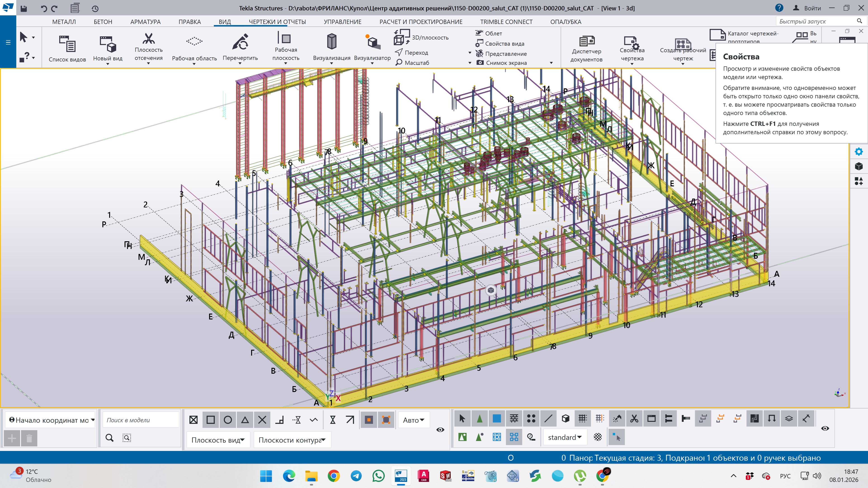
Task: Click the magnifier search icon below model search
Action: 109,438
